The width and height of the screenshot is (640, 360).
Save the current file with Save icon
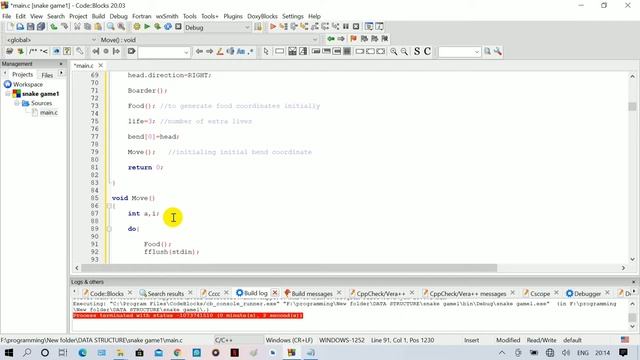(31, 27)
